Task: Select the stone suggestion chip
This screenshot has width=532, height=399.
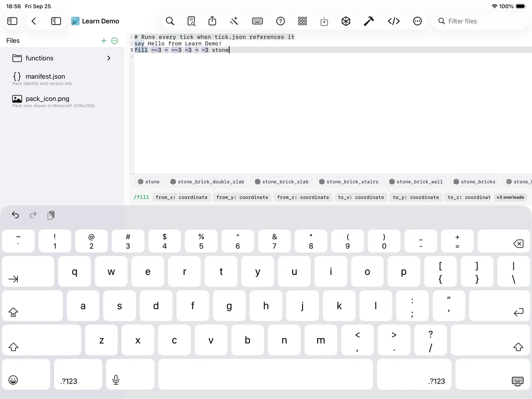Action: [x=149, y=182]
